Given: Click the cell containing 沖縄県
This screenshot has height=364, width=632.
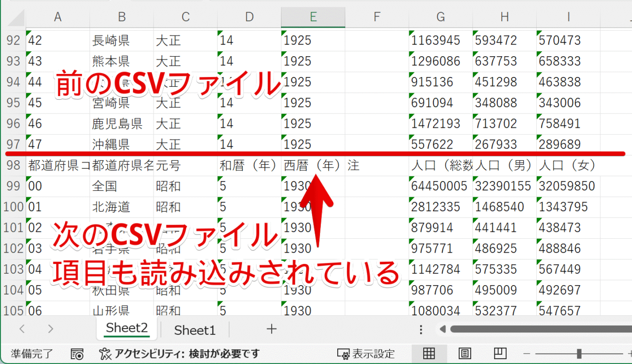Looking at the screenshot, I should pyautogui.click(x=121, y=144).
